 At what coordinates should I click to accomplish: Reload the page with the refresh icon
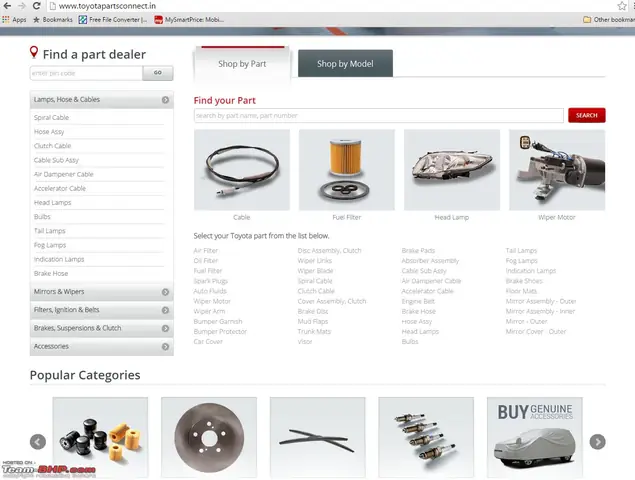36,6
